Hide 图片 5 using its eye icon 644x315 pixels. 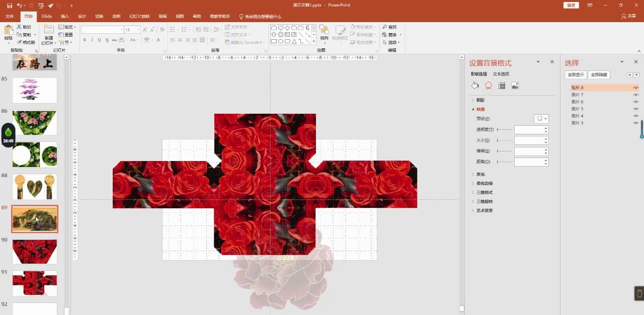click(635, 109)
